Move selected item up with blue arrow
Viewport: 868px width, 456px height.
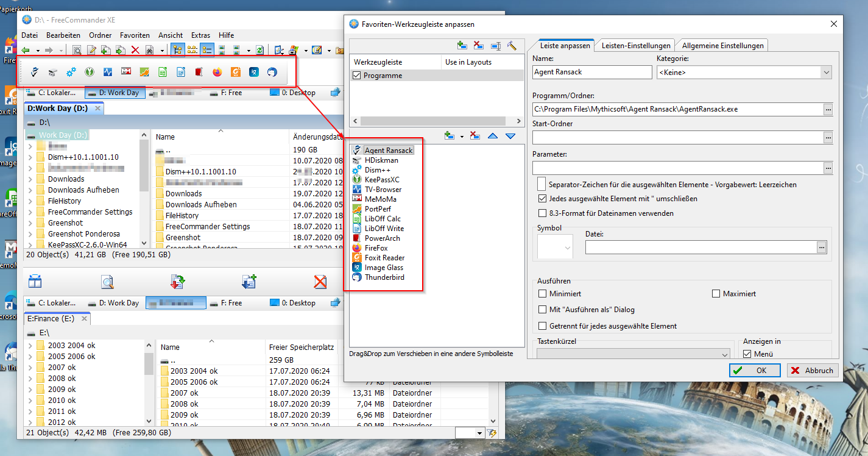tap(493, 136)
